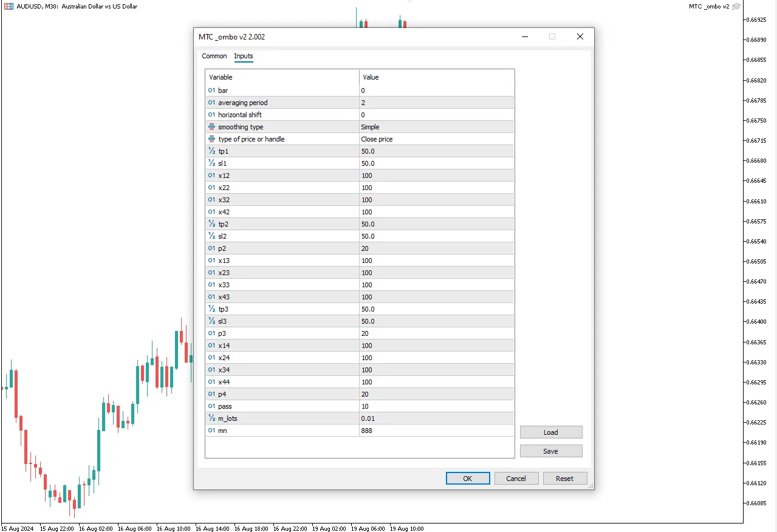Click the Save button

[550, 451]
